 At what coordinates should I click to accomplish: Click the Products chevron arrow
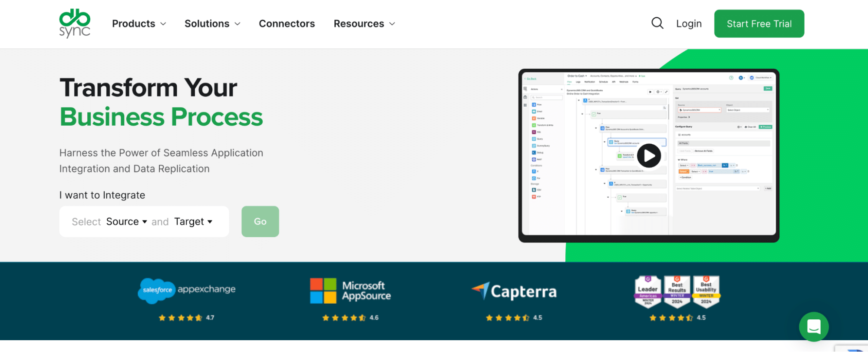163,24
